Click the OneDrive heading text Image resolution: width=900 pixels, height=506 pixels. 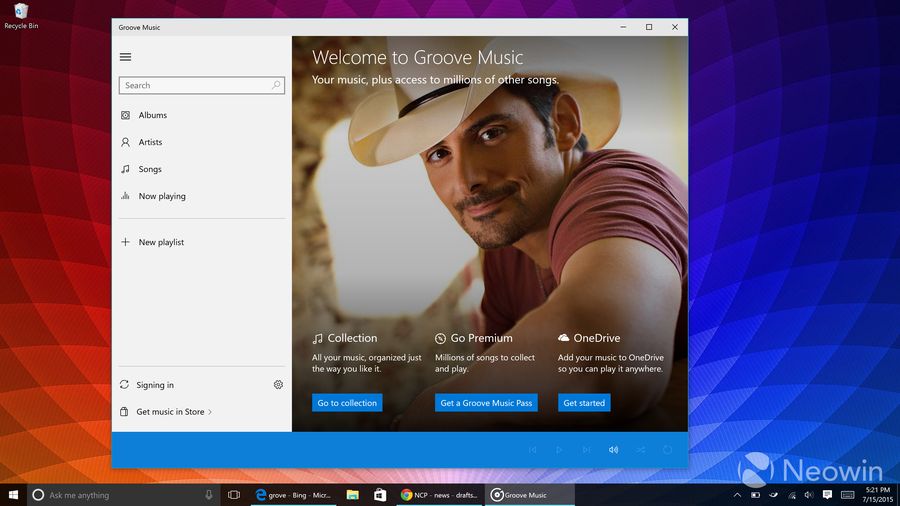(597, 338)
